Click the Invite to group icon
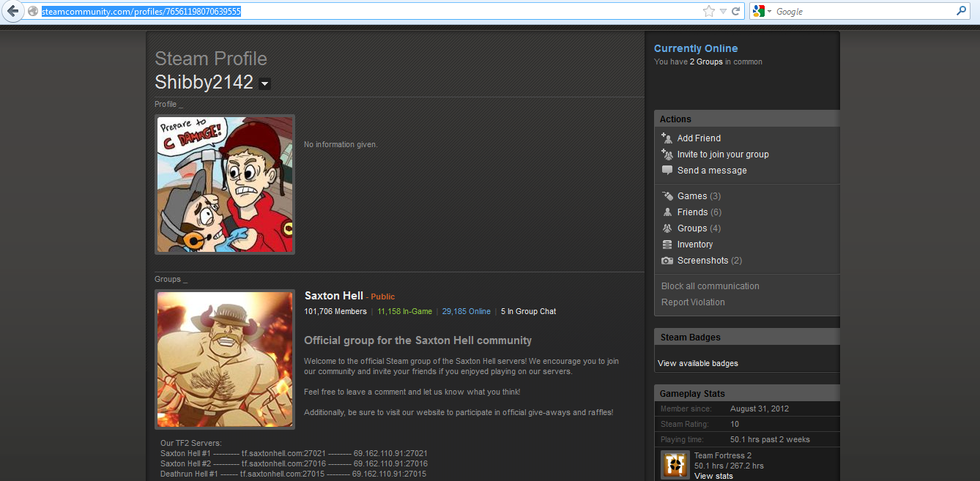 (667, 154)
